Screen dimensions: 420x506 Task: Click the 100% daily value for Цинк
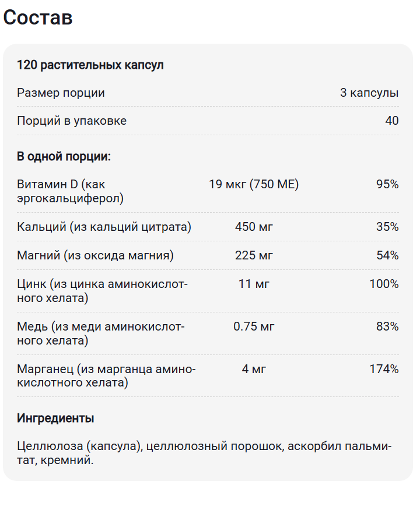point(384,284)
